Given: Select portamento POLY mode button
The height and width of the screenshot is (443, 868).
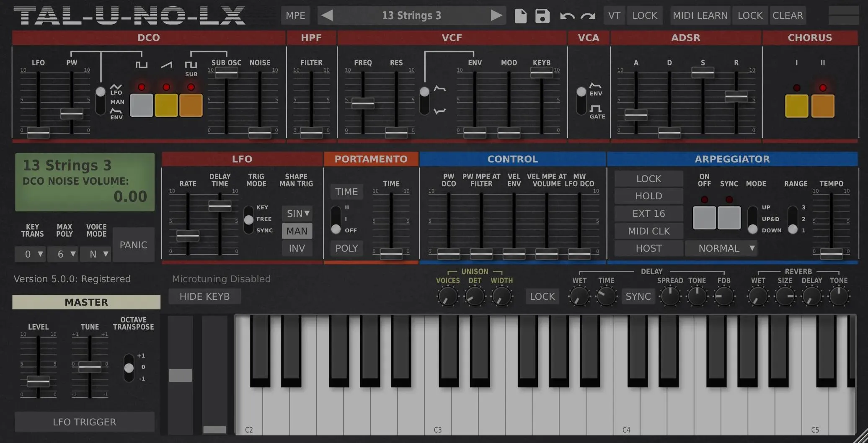Looking at the screenshot, I should (x=346, y=248).
